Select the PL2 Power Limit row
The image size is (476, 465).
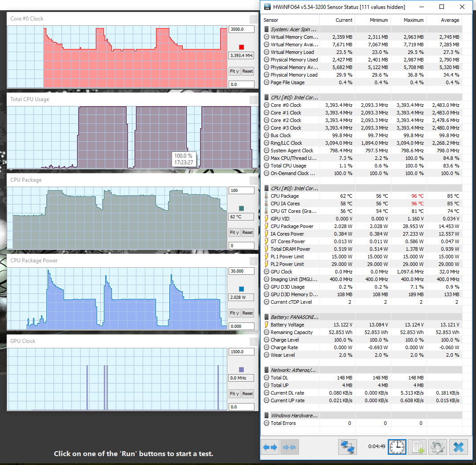(361, 264)
